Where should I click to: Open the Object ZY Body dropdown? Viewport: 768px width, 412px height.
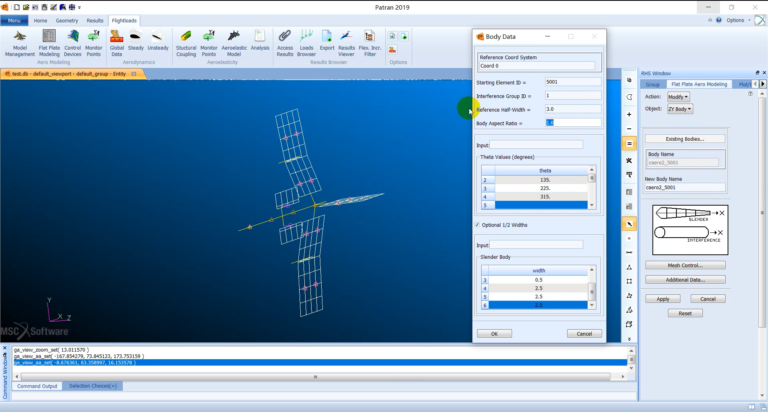click(680, 109)
